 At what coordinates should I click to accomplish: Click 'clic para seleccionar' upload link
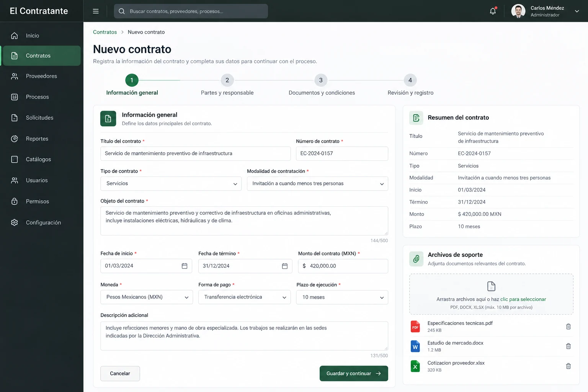click(523, 299)
